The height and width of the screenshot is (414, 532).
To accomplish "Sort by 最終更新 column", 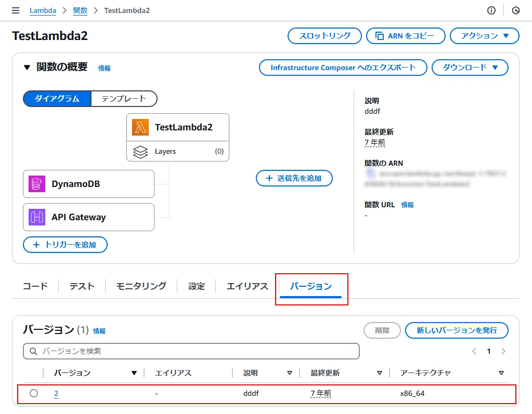I will tap(380, 373).
